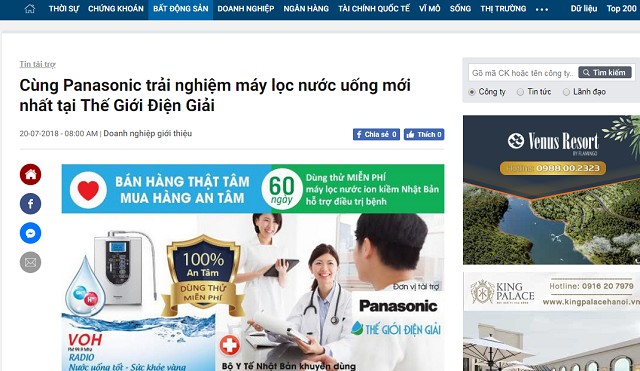The width and height of the screenshot is (640, 371).
Task: Click the red home circle icon
Action: [31, 174]
